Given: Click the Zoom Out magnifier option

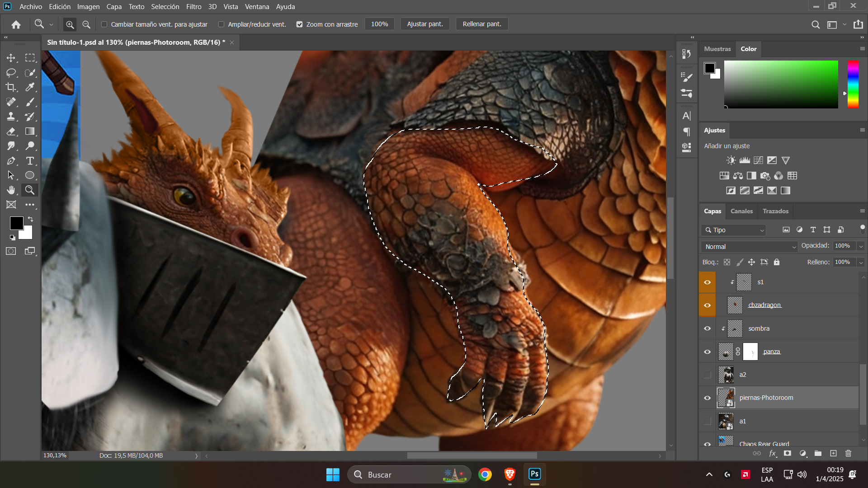Looking at the screenshot, I should (86, 24).
